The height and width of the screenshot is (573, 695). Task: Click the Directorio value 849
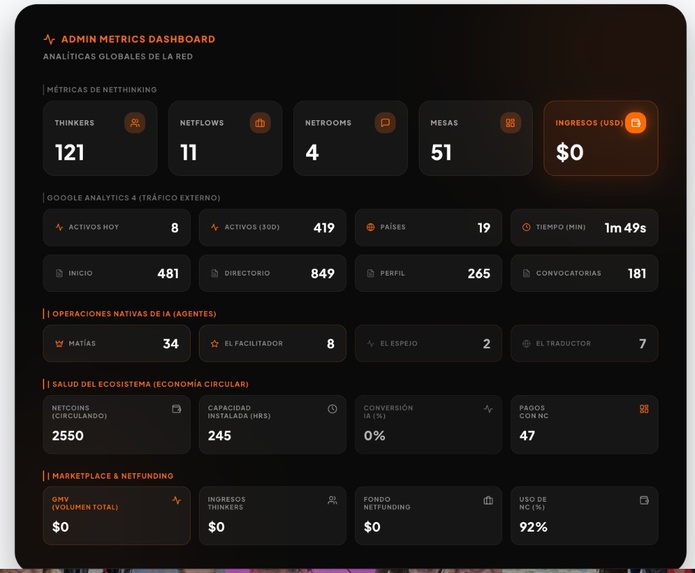click(323, 274)
